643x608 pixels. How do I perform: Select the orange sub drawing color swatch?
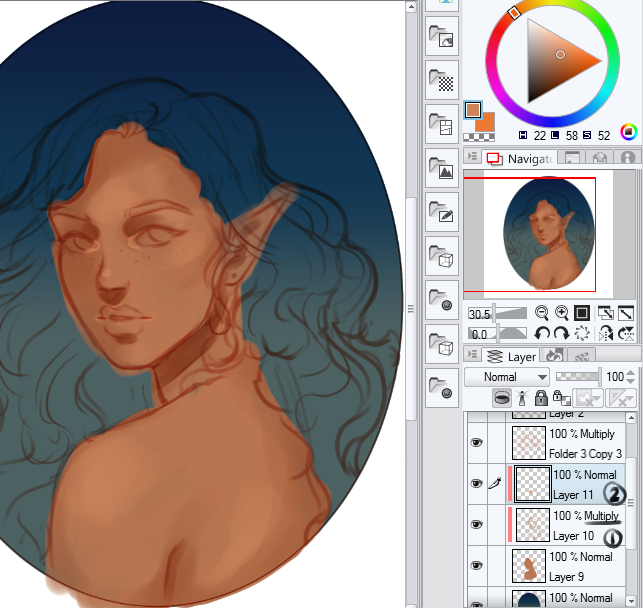pyautogui.click(x=487, y=123)
